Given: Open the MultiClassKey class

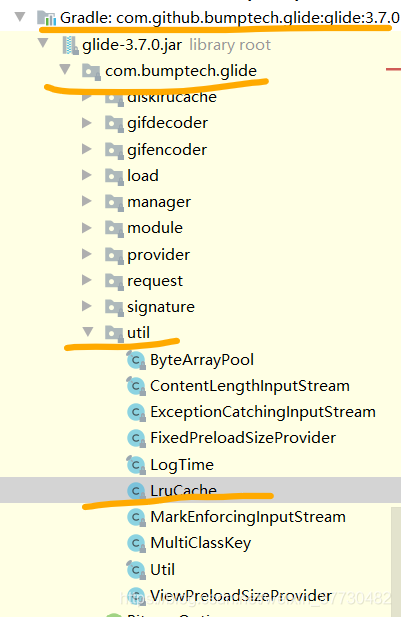Looking at the screenshot, I should coord(201,543).
